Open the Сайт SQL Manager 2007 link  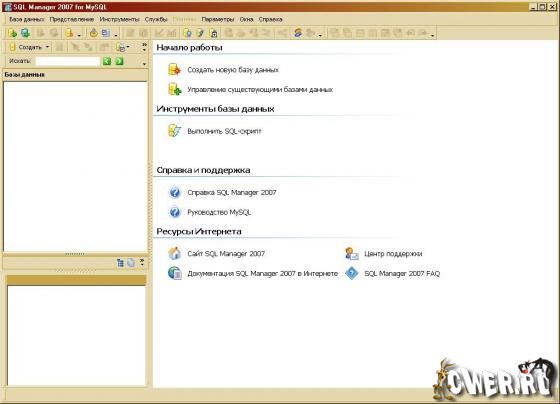[x=226, y=254]
